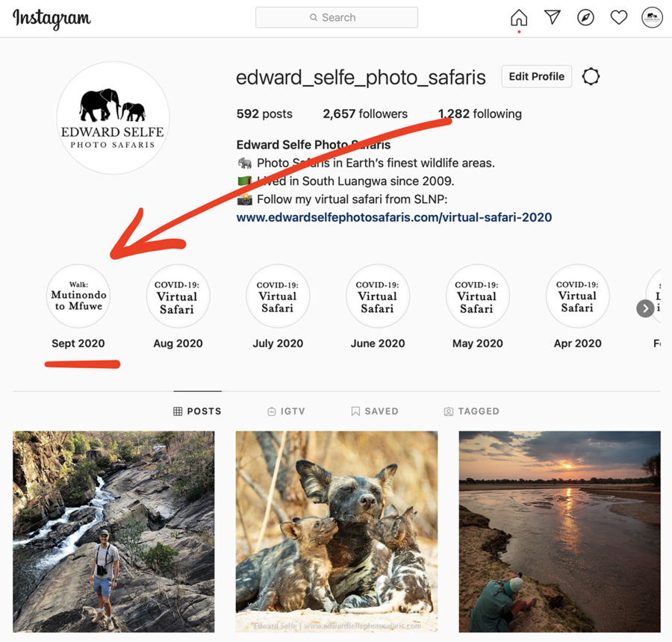Click the Edit Profile button
The image size is (672, 642).
pyautogui.click(x=536, y=77)
